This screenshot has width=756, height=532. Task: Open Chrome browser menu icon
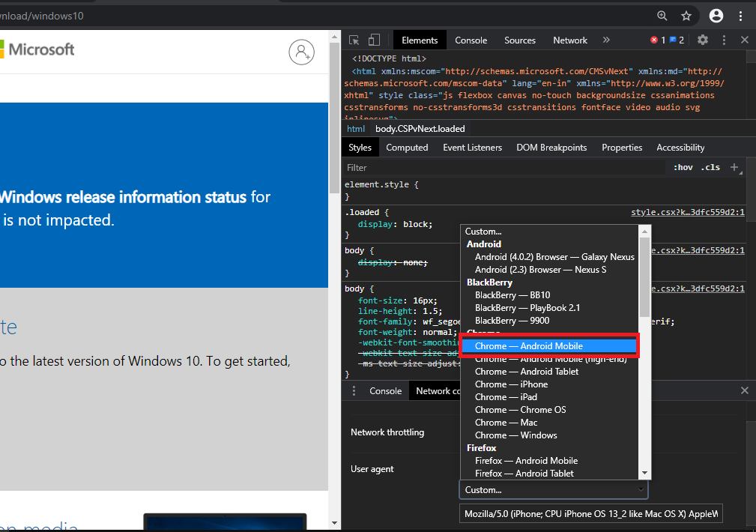tap(742, 15)
